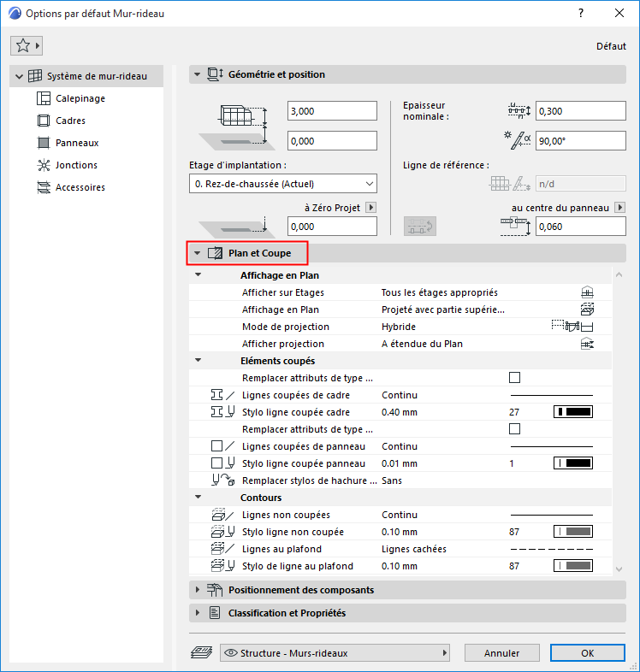Click the Afficher sur Etages icon

pos(587,292)
